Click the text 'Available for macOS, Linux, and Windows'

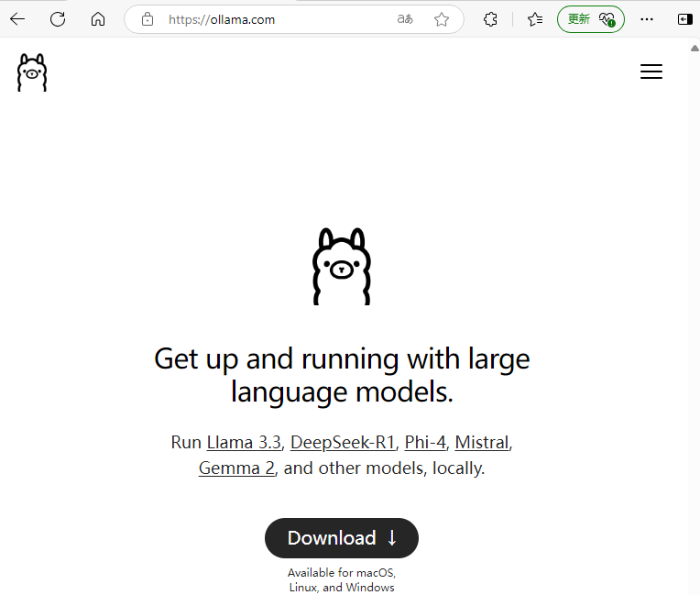pyautogui.click(x=342, y=579)
